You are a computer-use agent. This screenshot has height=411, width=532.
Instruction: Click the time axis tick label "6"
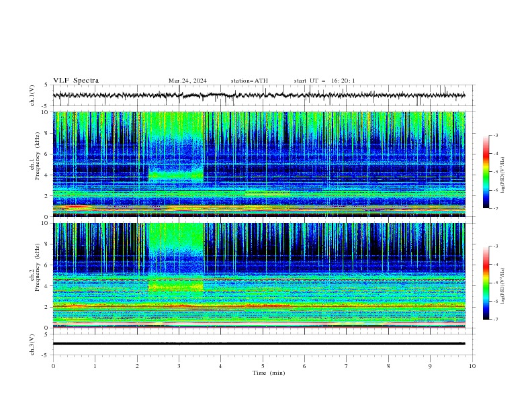pyautogui.click(x=304, y=366)
